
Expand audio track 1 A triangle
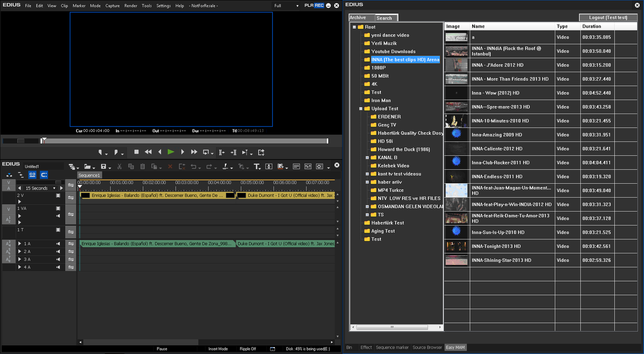click(x=19, y=244)
